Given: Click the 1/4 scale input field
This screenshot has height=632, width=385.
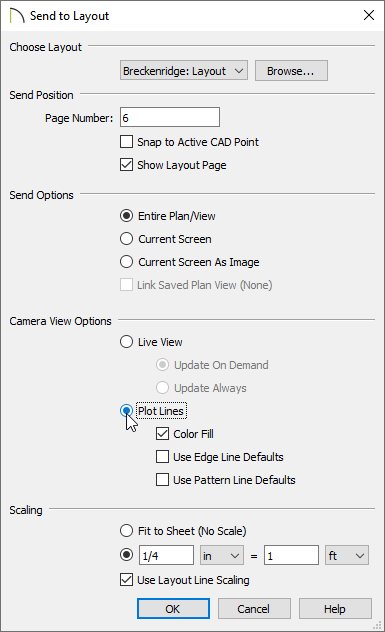Looking at the screenshot, I should [x=166, y=555].
